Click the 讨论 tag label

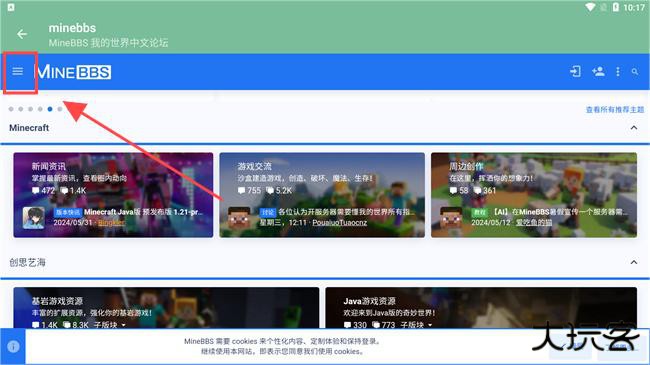268,212
